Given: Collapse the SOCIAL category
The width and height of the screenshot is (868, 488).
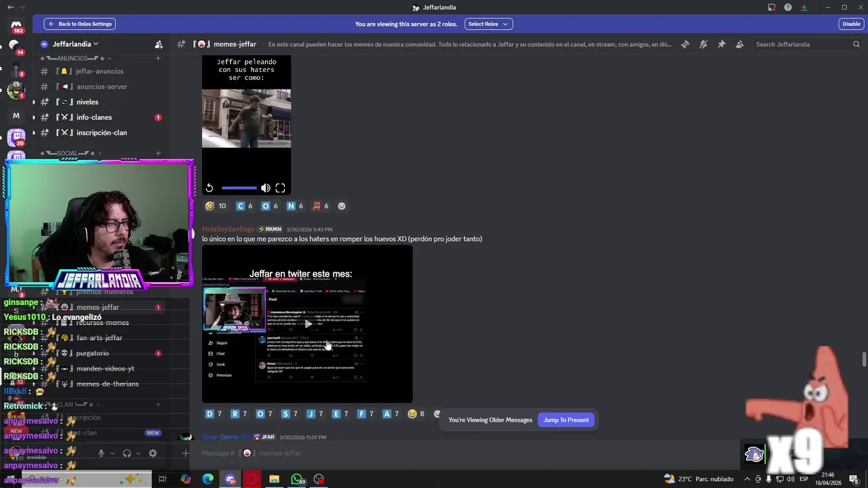Looking at the screenshot, I should (71, 153).
